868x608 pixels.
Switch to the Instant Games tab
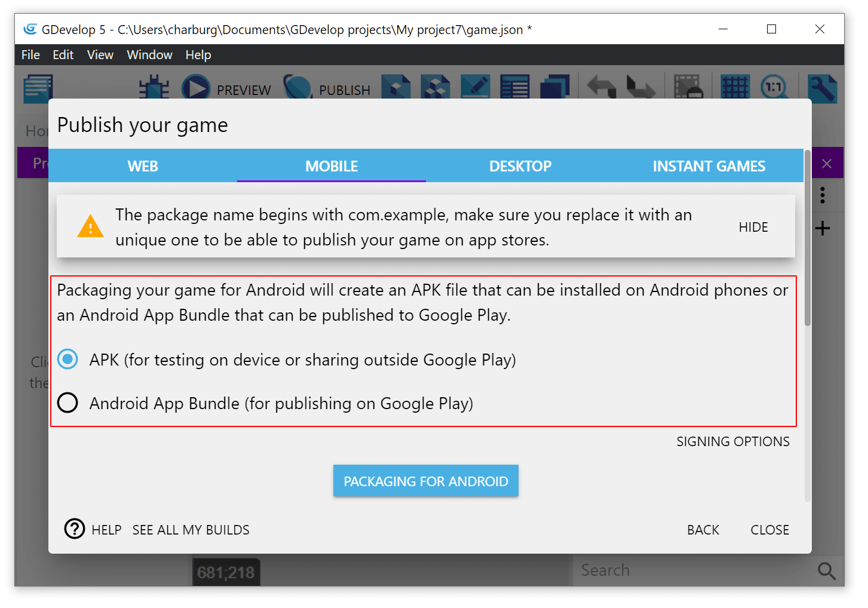coord(708,166)
